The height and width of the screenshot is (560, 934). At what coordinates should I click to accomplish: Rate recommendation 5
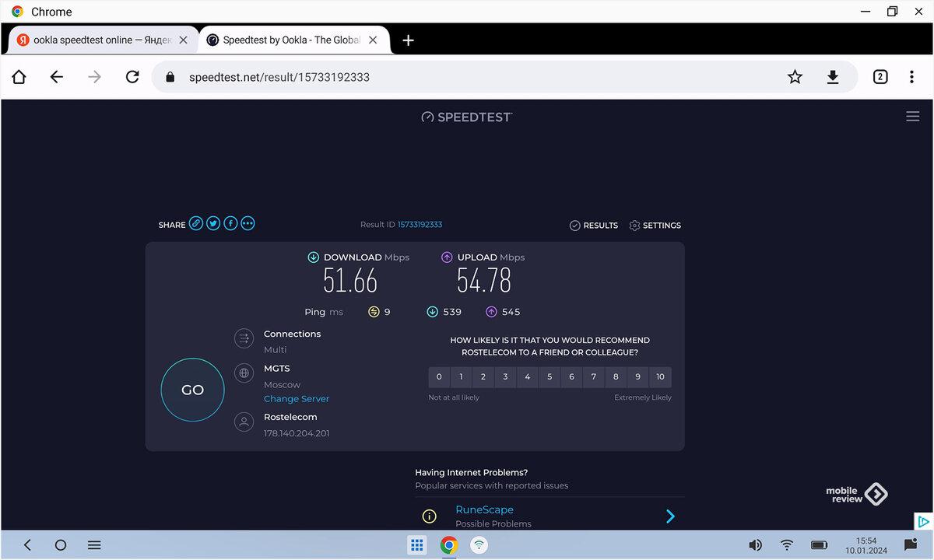pyautogui.click(x=550, y=377)
